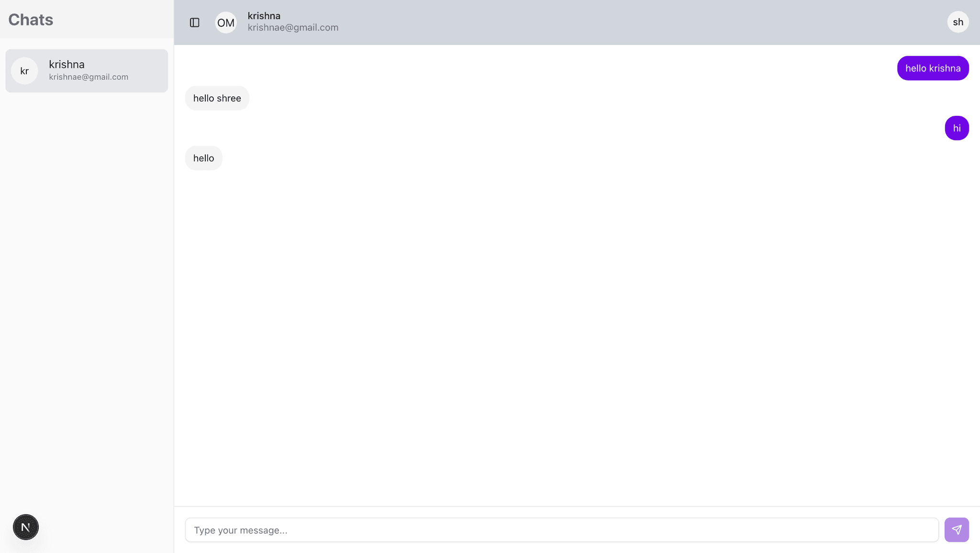
Task: Click the gray 'hello' message bubble
Action: [203, 158]
